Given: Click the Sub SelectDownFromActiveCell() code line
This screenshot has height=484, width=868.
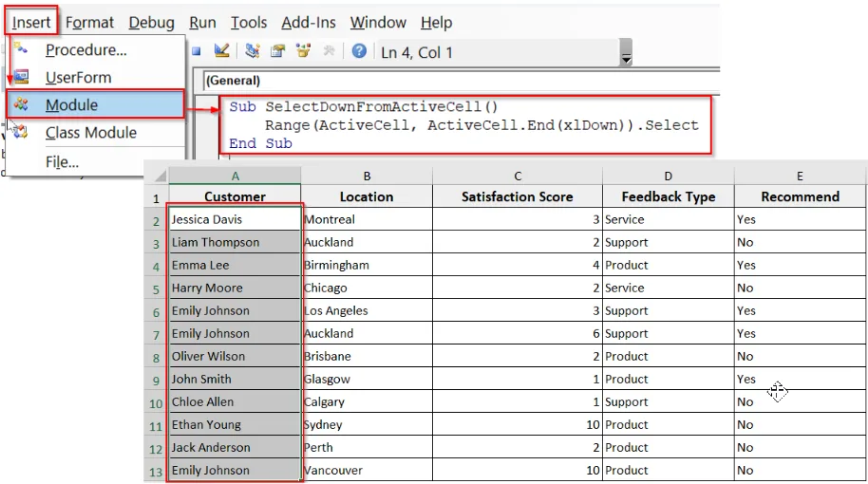Looking at the screenshot, I should pos(364,106).
